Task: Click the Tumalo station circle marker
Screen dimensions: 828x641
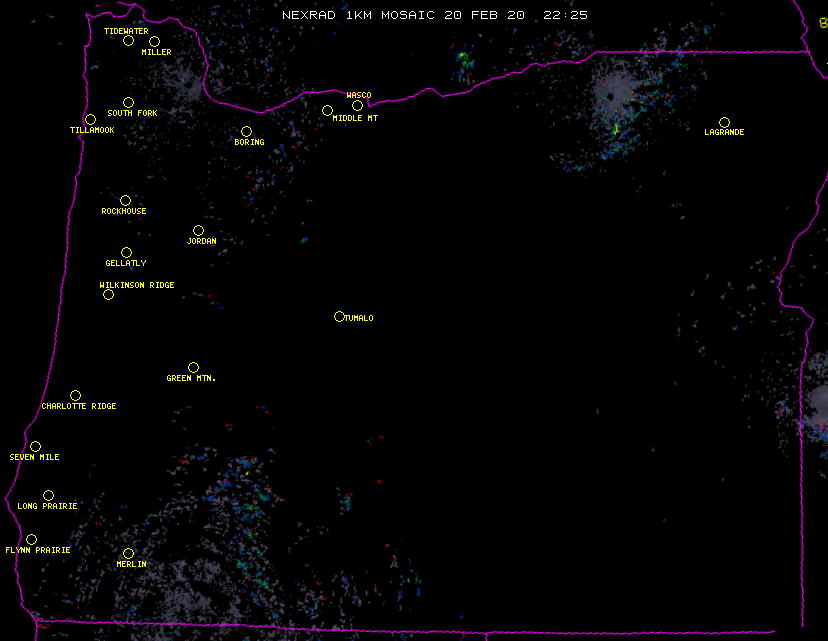Action: [x=339, y=317]
